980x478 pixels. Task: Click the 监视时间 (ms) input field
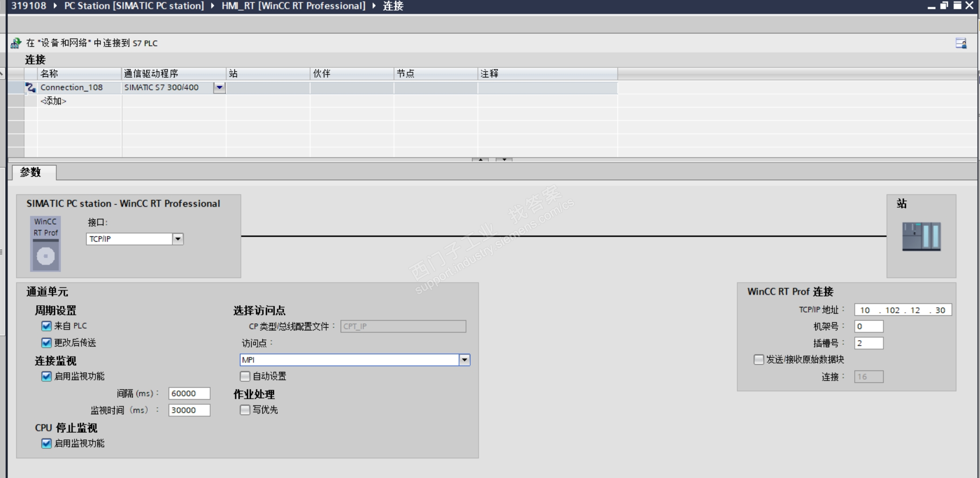189,410
